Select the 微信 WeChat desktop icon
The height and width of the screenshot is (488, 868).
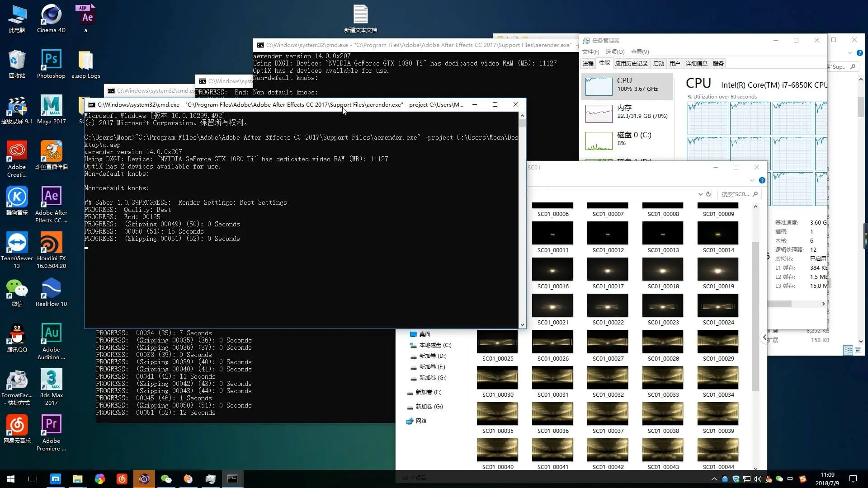[x=17, y=292]
